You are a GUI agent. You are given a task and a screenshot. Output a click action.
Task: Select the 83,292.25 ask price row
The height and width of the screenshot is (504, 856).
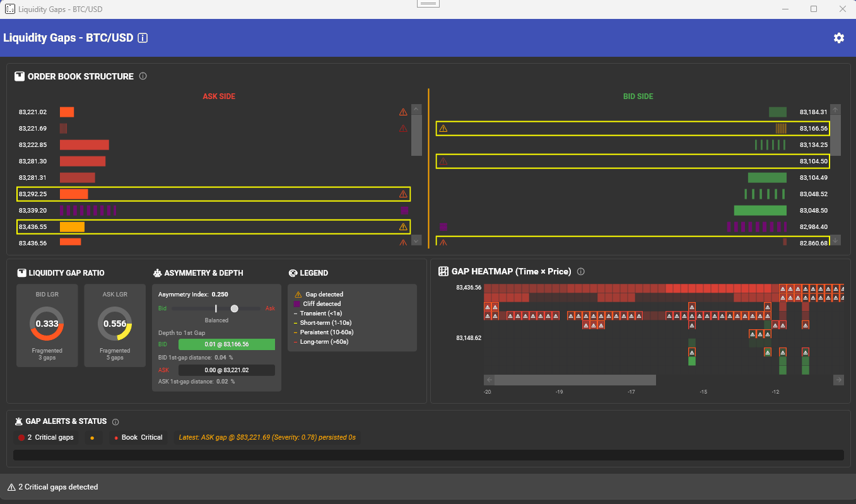click(213, 194)
